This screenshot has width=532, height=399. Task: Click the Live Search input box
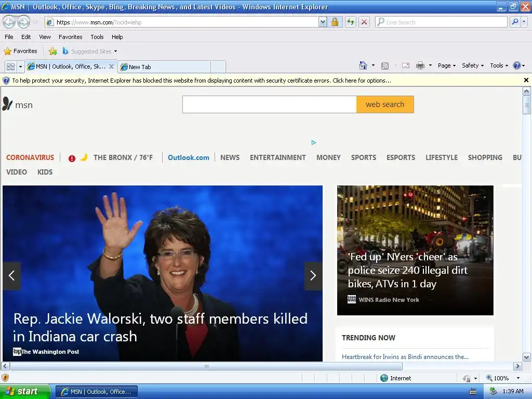click(x=441, y=22)
